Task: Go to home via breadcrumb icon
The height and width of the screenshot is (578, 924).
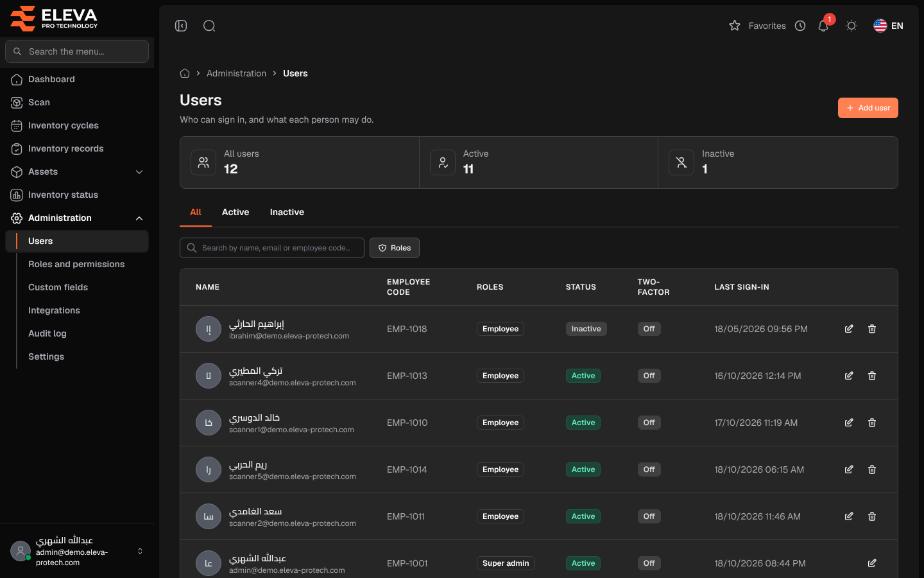Action: (x=185, y=73)
